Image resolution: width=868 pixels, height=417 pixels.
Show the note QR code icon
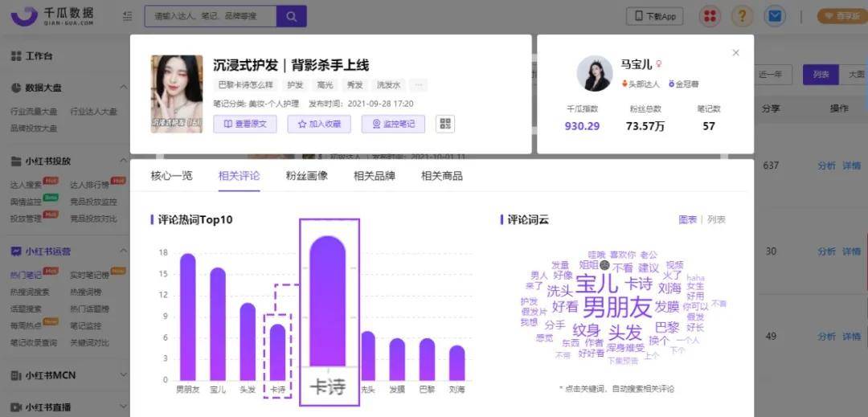445,124
